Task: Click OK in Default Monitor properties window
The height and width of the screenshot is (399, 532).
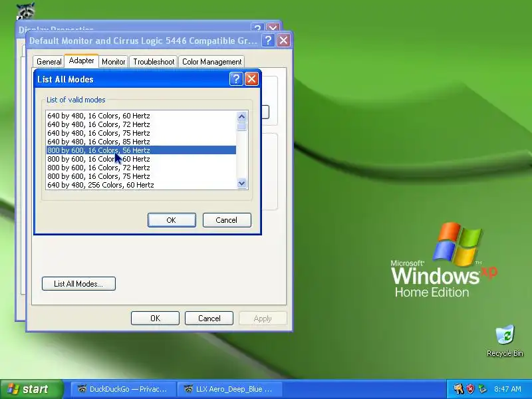Action: pos(155,319)
